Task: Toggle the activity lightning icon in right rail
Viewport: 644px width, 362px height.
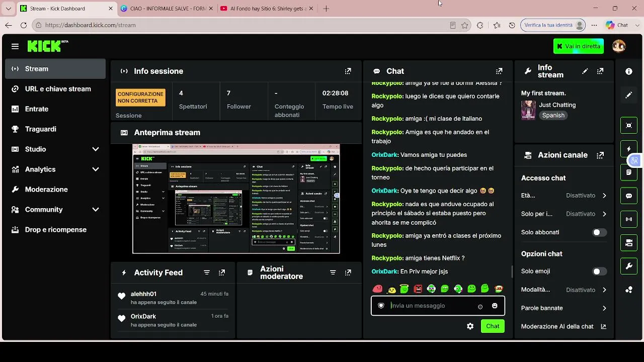Action: (629, 149)
